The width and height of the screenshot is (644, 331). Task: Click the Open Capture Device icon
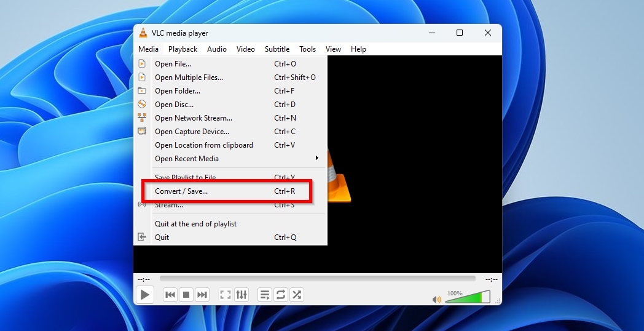(x=142, y=131)
